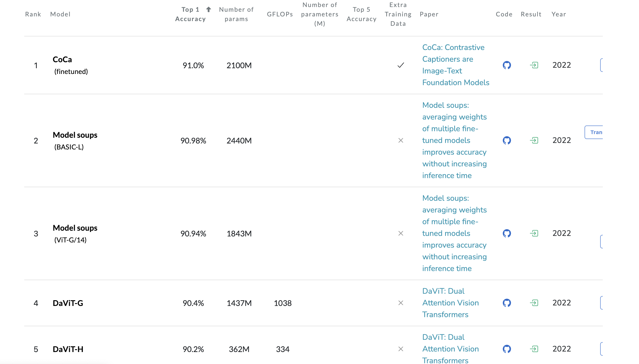Open GitHub code for Model soups (ViT-G/14)

[507, 233]
